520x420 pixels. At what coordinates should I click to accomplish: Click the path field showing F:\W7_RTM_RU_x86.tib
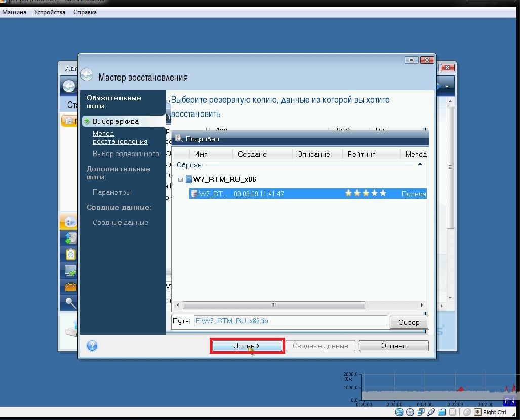[290, 321]
